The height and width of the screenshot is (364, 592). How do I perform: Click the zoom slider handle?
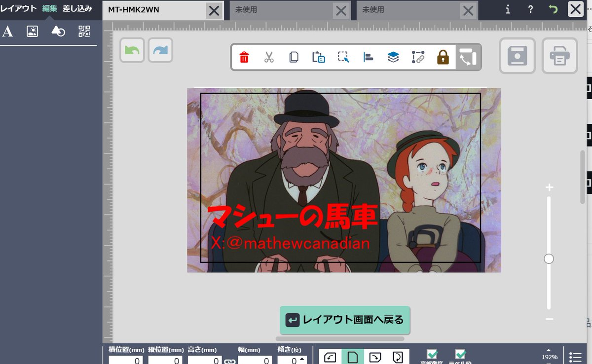(549, 259)
